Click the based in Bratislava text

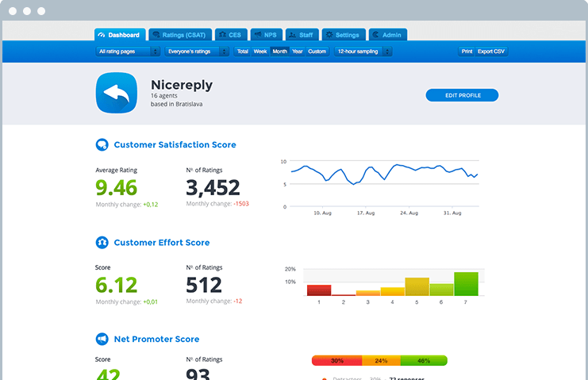point(176,104)
